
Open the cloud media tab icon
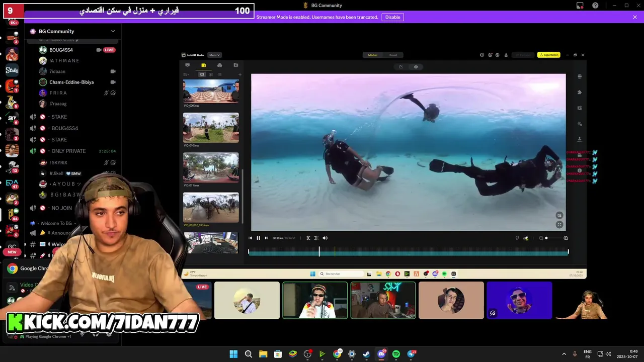[219, 65]
